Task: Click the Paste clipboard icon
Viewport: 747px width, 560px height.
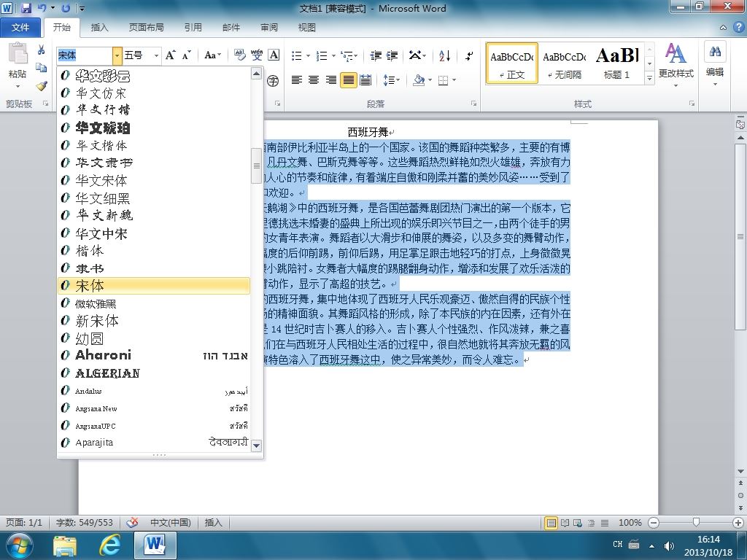Action: [x=18, y=53]
